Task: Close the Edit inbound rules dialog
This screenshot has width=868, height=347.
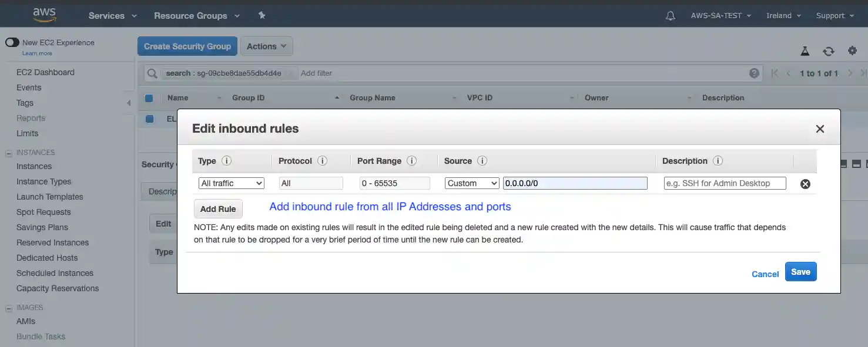Action: click(820, 129)
